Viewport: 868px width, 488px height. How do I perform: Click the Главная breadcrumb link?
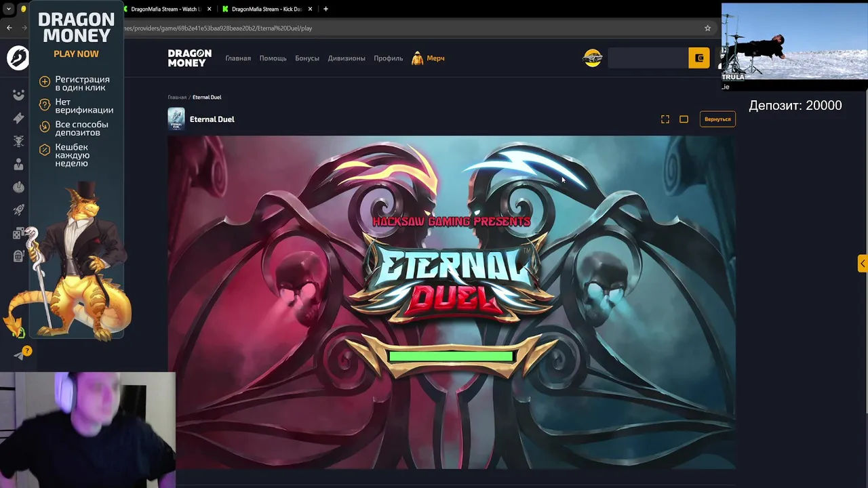tap(177, 98)
